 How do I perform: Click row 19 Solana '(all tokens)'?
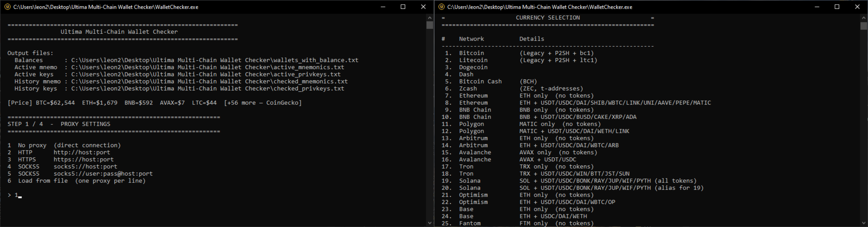[569, 180]
